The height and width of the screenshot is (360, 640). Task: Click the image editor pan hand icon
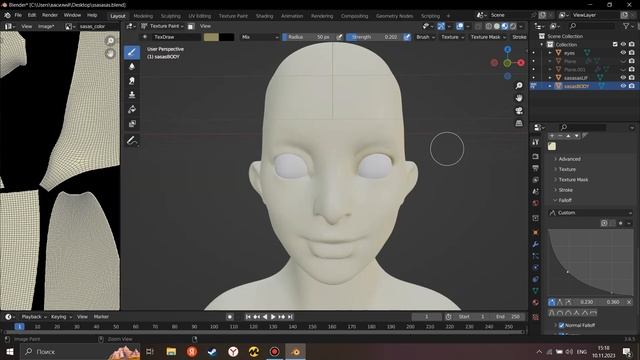110,53
